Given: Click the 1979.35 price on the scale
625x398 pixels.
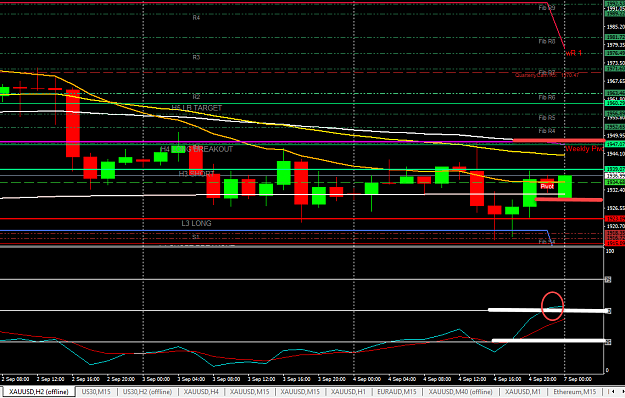Looking at the screenshot, I should 615,45.
